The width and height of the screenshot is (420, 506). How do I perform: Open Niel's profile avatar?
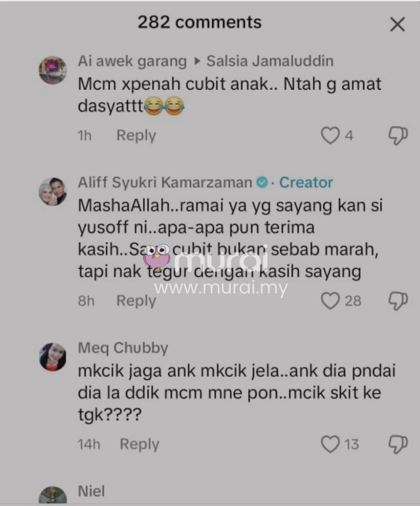(x=53, y=495)
